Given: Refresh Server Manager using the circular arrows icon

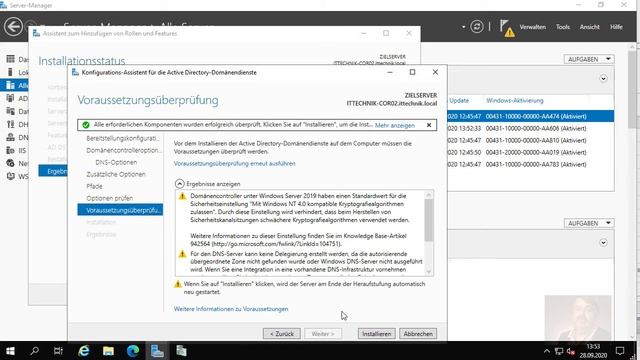Looking at the screenshot, I should pos(476,27).
